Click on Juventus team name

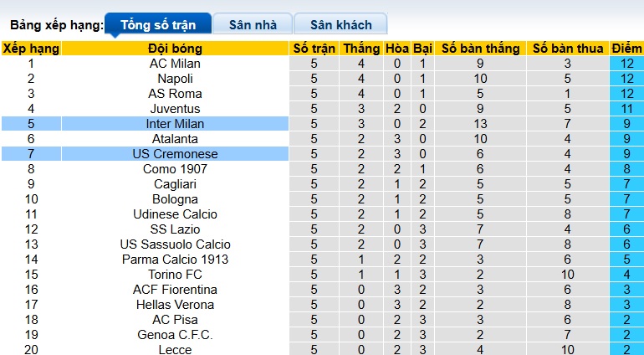click(175, 109)
